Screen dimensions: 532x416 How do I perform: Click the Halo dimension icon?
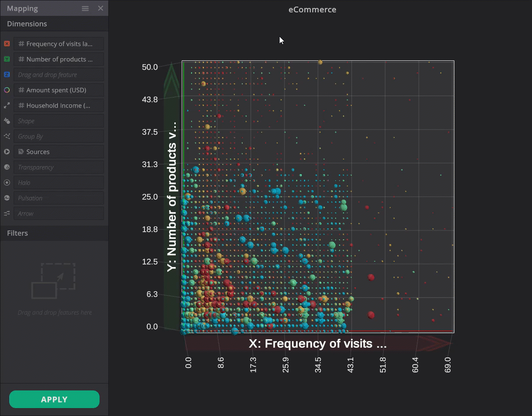pyautogui.click(x=7, y=182)
